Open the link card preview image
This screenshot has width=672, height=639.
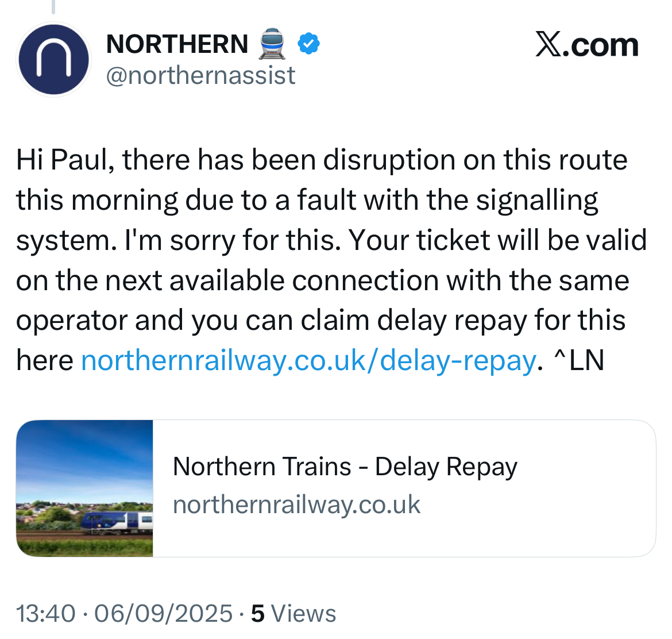85,488
